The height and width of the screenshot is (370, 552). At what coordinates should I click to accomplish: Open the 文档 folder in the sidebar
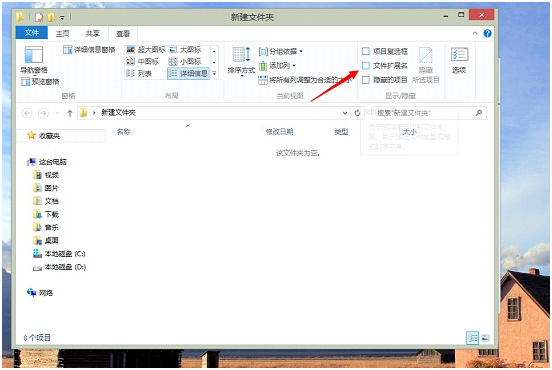click(x=51, y=201)
